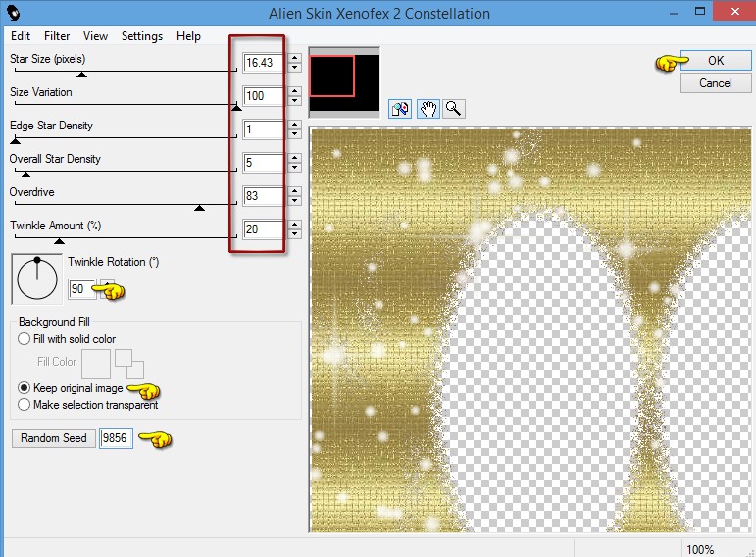Click the Alien Skin app icon in title bar

pyautogui.click(x=14, y=12)
